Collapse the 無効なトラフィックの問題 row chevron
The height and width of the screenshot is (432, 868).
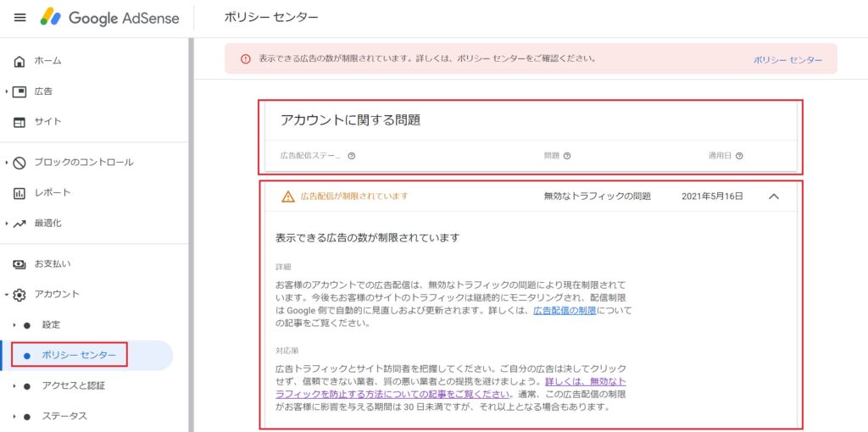[774, 196]
